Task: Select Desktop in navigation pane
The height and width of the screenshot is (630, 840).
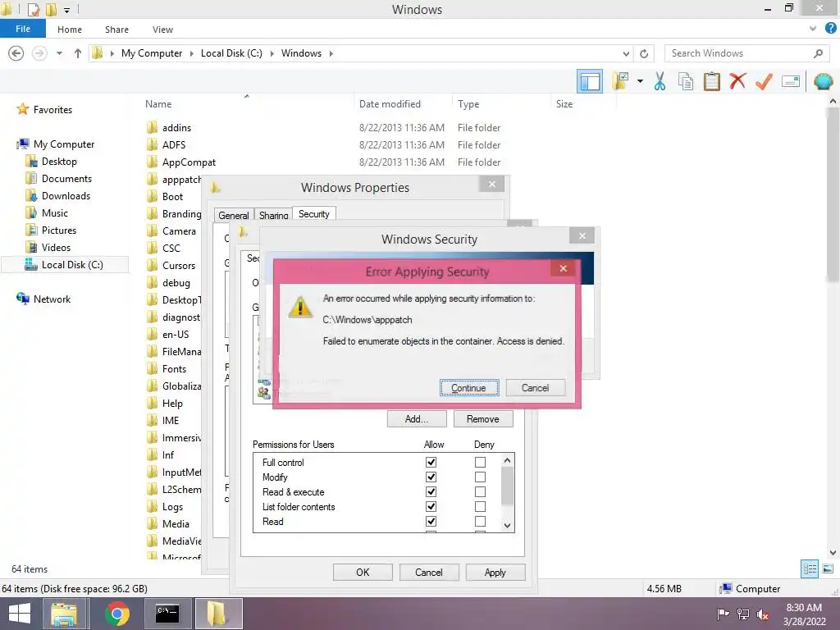Action: click(x=59, y=162)
